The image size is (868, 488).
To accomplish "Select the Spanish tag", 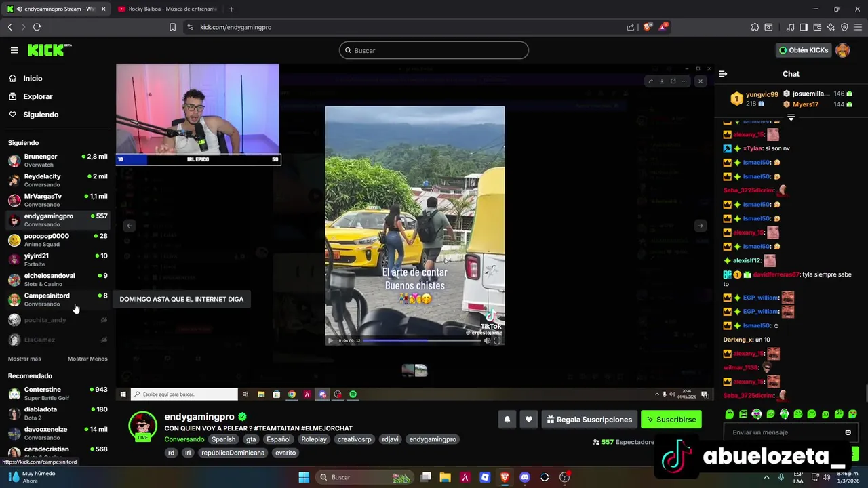I will [223, 439].
